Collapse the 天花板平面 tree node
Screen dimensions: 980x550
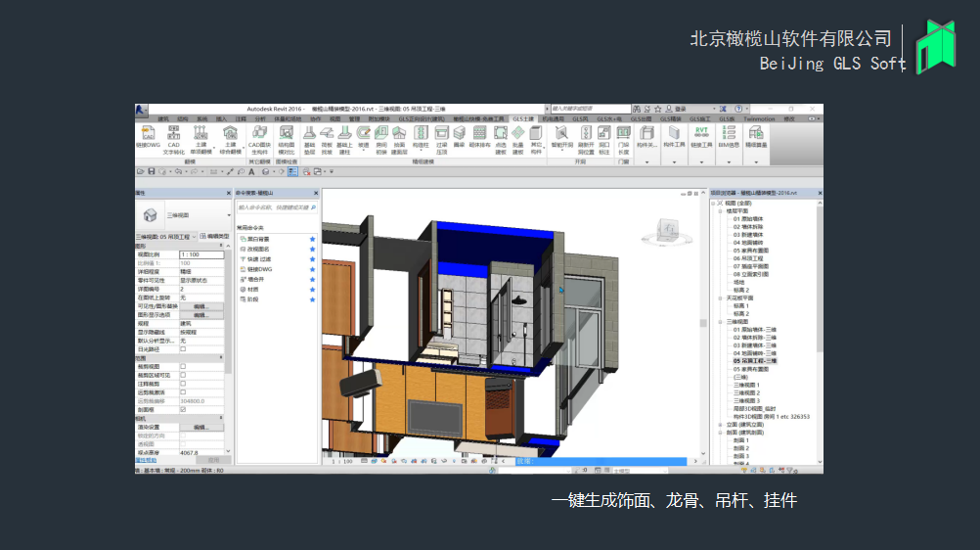coord(720,298)
